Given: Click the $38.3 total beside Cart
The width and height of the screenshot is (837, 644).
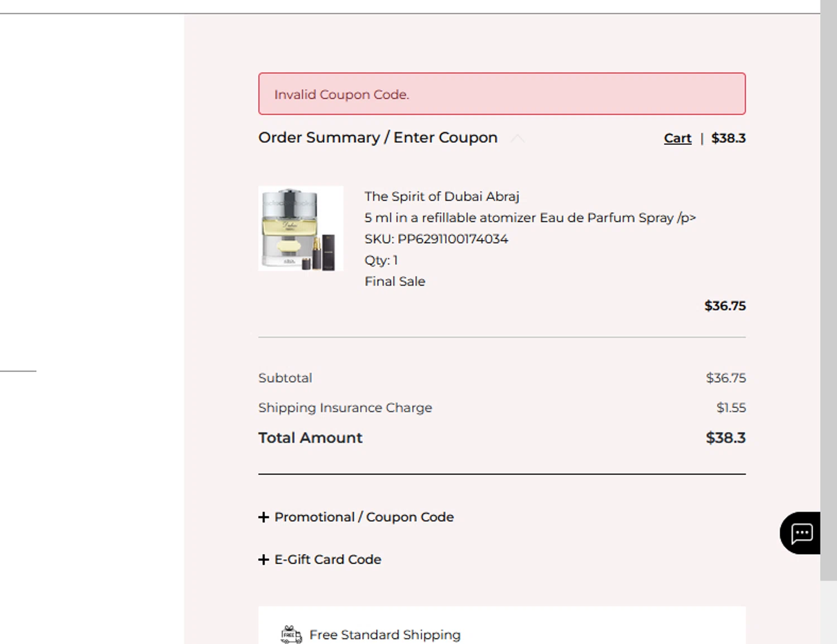Looking at the screenshot, I should 728,138.
